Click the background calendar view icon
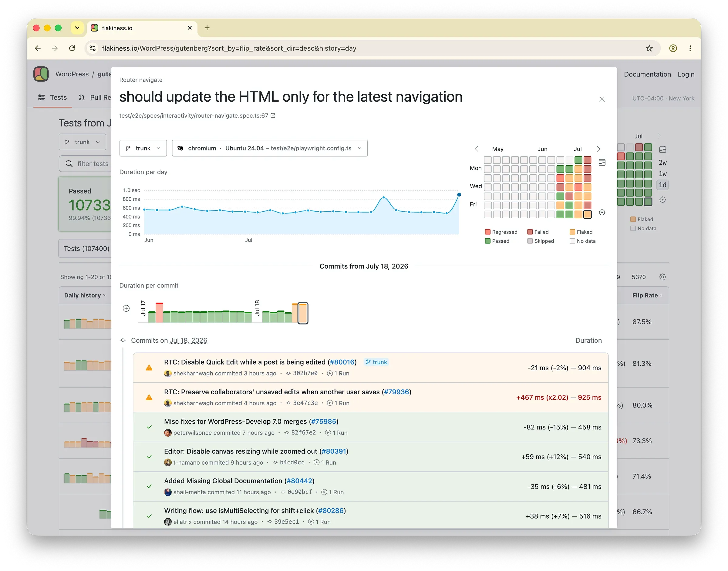728x571 pixels. click(662, 149)
